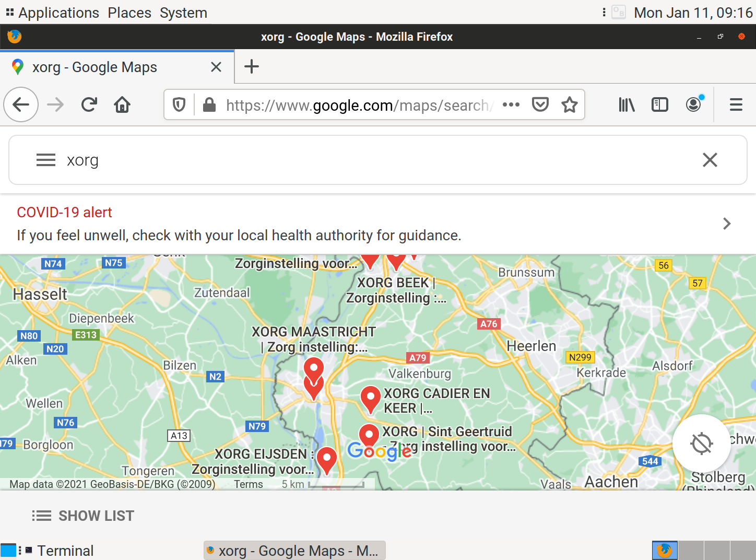Image resolution: width=756 pixels, height=560 pixels.
Task: Click the Zutendaal label on map
Action: point(222,293)
